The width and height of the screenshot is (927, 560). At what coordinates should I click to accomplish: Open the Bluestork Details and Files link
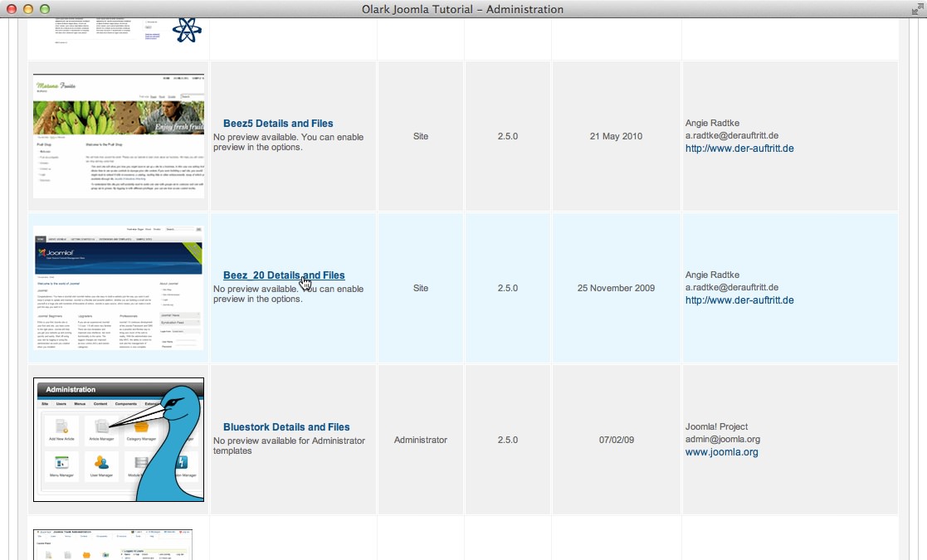tap(286, 426)
